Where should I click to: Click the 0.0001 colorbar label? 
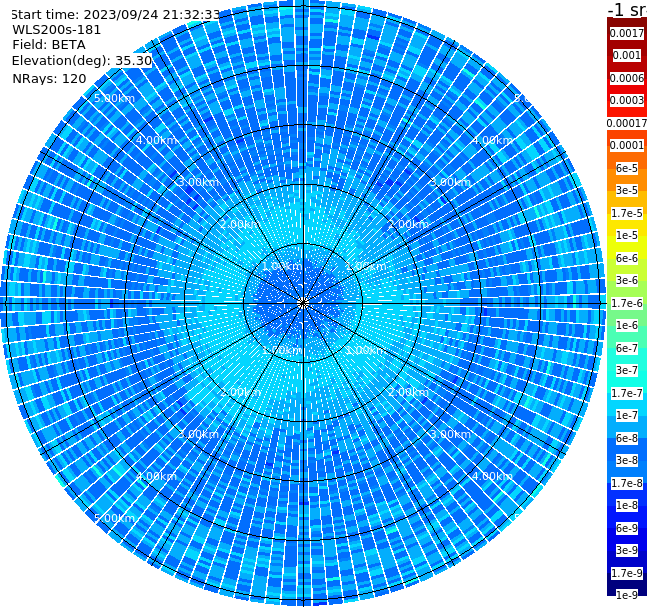point(627,145)
